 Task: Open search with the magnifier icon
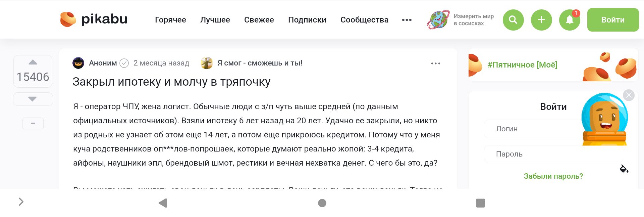click(x=513, y=20)
